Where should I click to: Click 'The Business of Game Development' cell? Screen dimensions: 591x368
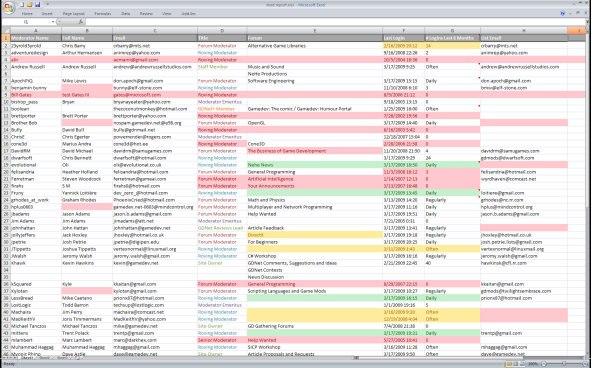tap(315, 151)
